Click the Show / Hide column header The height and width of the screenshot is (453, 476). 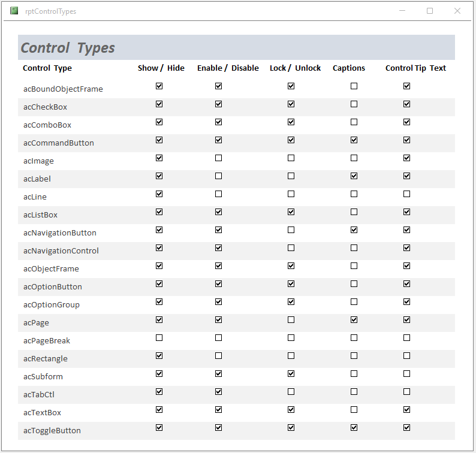point(161,68)
